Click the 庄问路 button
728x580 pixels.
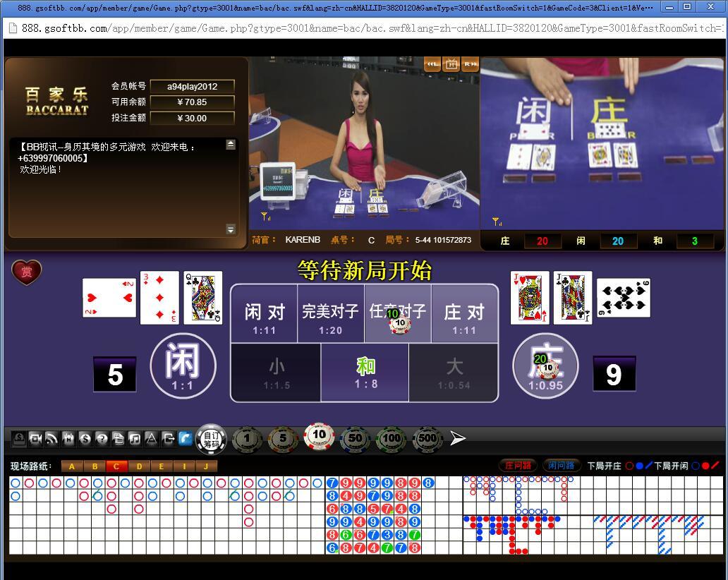[518, 466]
